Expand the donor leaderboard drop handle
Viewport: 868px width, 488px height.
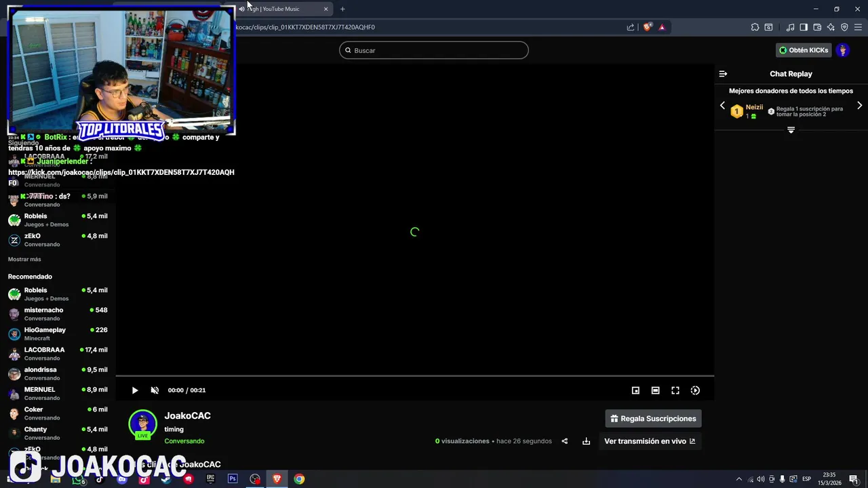(x=791, y=129)
